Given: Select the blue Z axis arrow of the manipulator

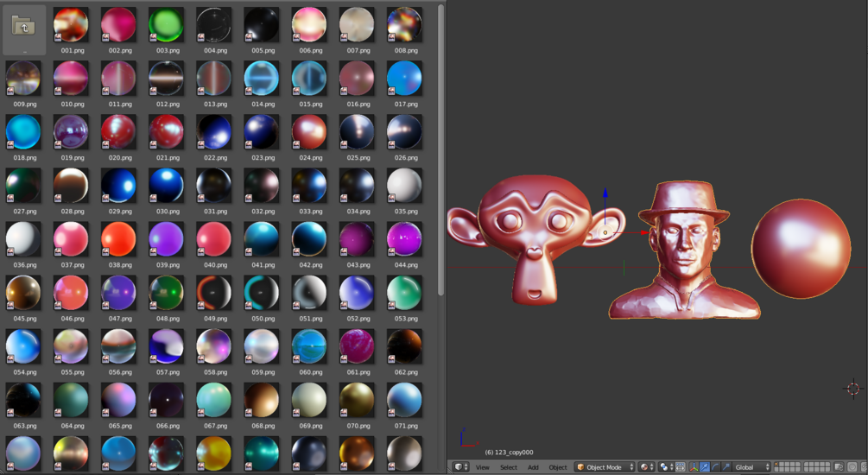Looking at the screenshot, I should (x=605, y=193).
